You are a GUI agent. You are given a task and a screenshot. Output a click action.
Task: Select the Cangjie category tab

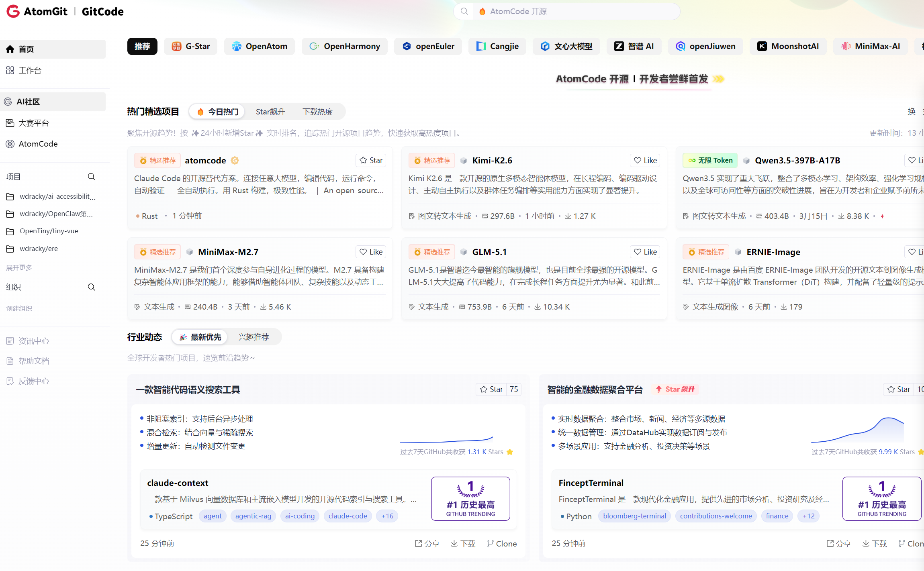point(497,46)
